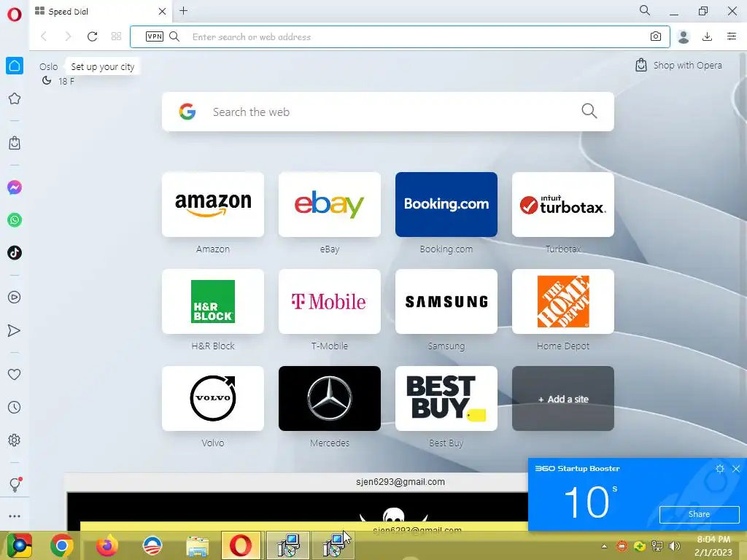Open File Explorer from the taskbar

(x=197, y=545)
